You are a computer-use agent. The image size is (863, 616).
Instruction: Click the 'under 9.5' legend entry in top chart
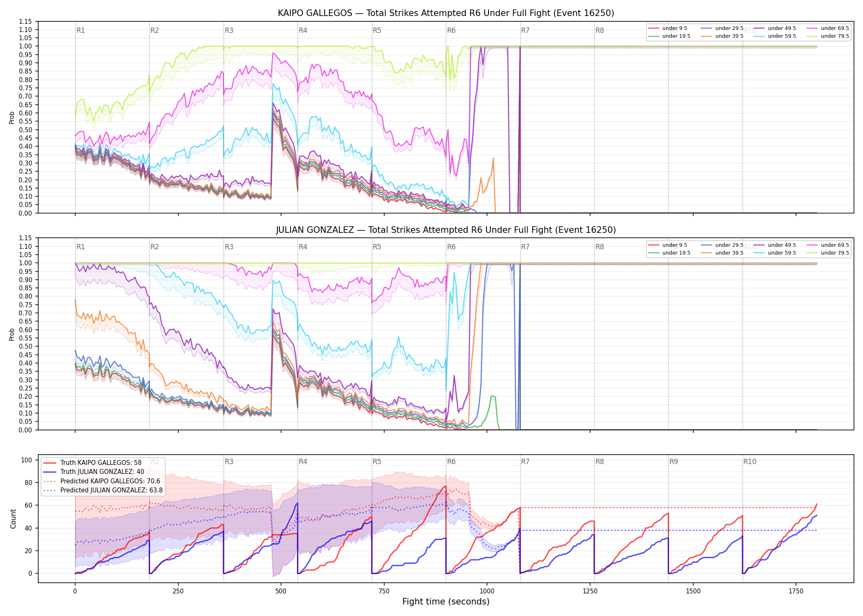[x=667, y=28]
